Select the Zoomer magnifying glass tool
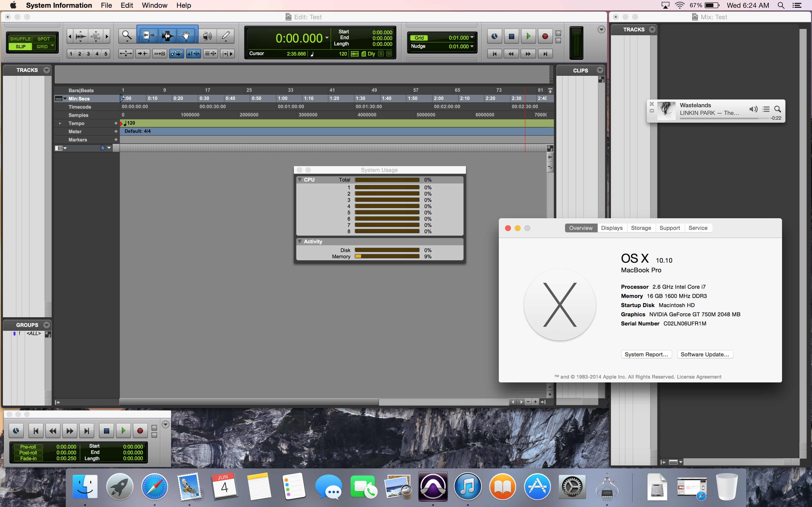Image resolution: width=812 pixels, height=507 pixels. pyautogui.click(x=126, y=35)
